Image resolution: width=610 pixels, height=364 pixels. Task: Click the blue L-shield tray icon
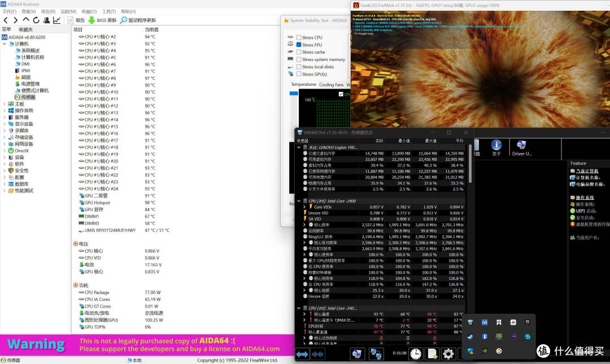(485, 337)
